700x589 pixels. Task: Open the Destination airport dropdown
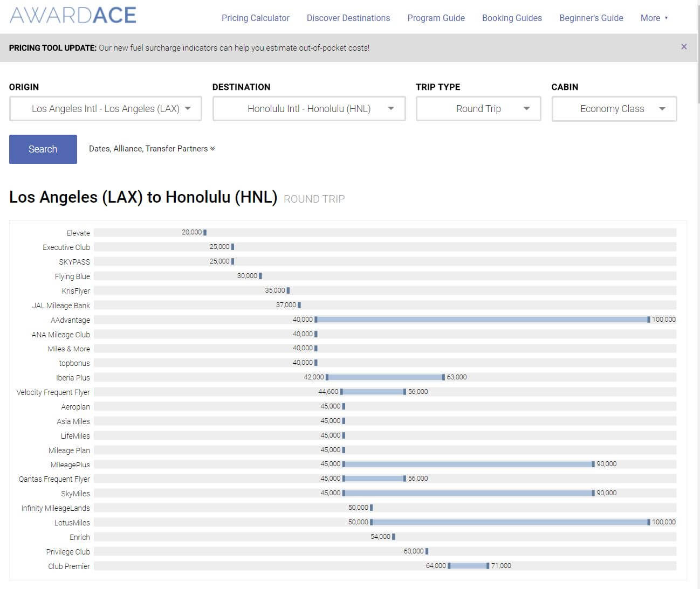pos(309,108)
